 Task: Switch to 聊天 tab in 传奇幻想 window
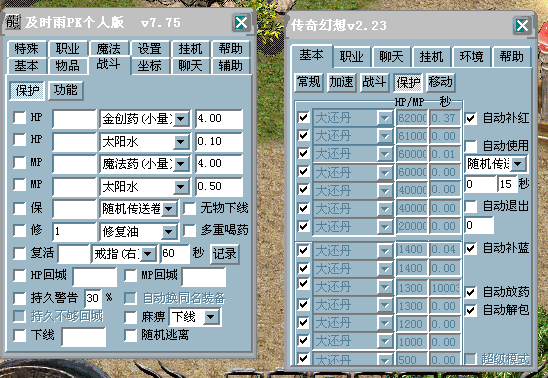click(x=391, y=57)
